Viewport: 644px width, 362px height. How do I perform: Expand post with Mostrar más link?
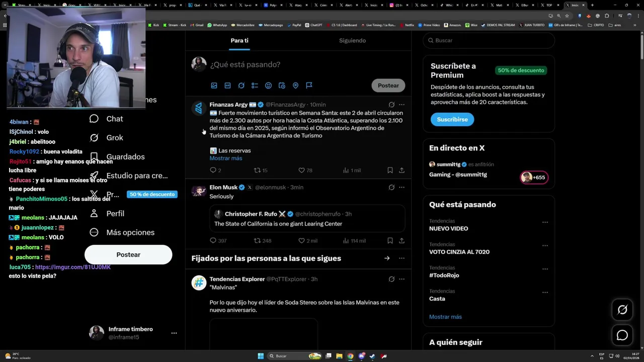(x=226, y=158)
